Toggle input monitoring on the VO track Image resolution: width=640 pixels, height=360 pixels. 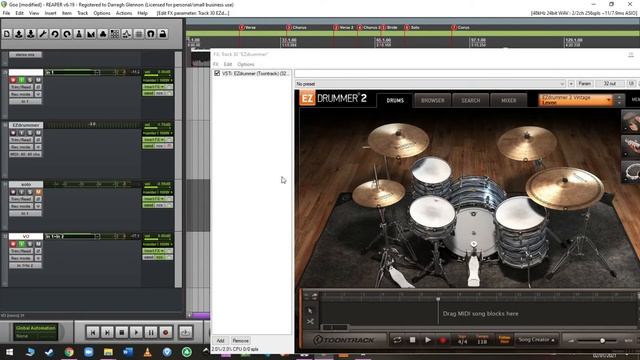pos(22,244)
